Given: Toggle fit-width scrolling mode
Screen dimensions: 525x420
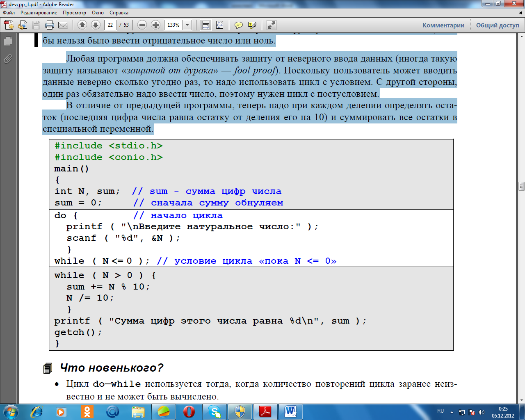Looking at the screenshot, I should pyautogui.click(x=206, y=25).
